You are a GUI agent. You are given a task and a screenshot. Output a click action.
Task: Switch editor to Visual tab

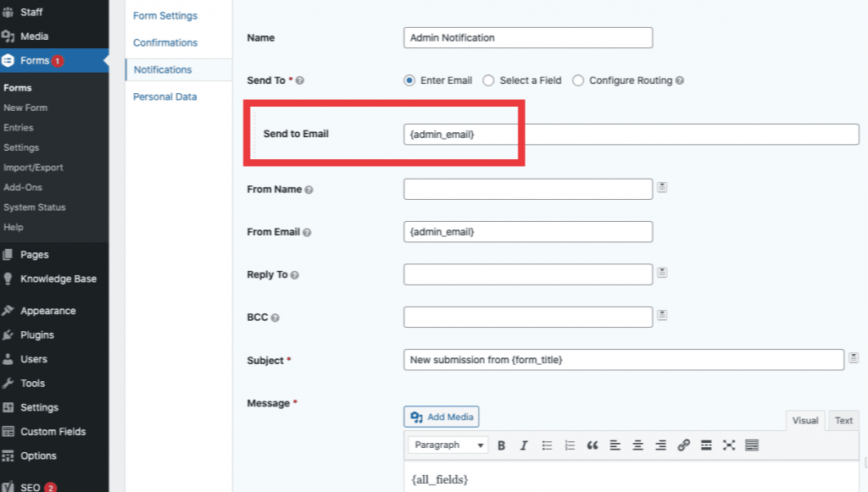805,421
